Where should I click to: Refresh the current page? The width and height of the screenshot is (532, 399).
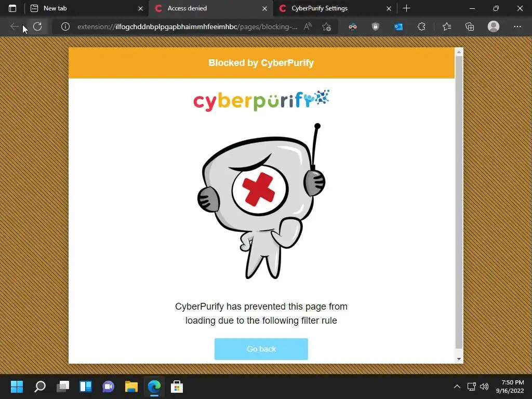coord(37,26)
